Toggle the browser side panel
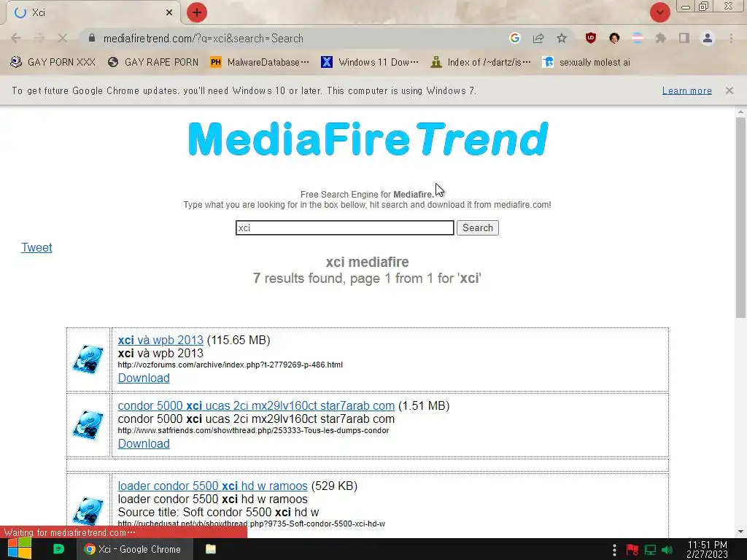Screen dimensions: 747x560 [684, 38]
